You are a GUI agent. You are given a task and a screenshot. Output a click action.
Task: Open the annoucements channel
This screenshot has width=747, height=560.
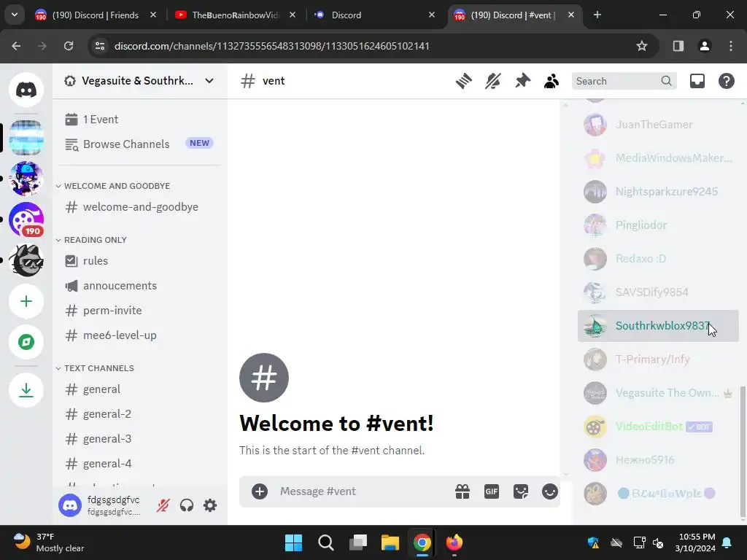139,286
